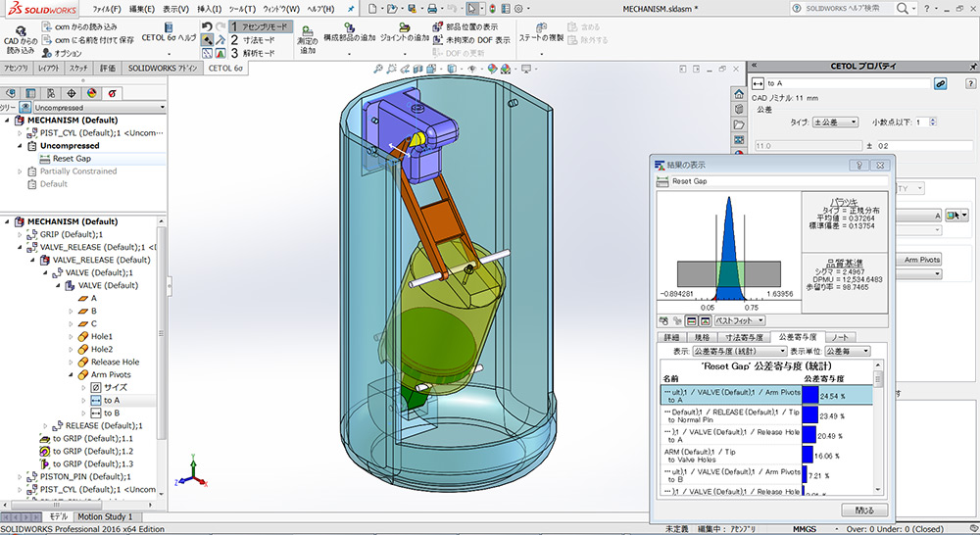Switch to the 詳細 tab in results
Screen dimensions: 980x535
(x=671, y=337)
